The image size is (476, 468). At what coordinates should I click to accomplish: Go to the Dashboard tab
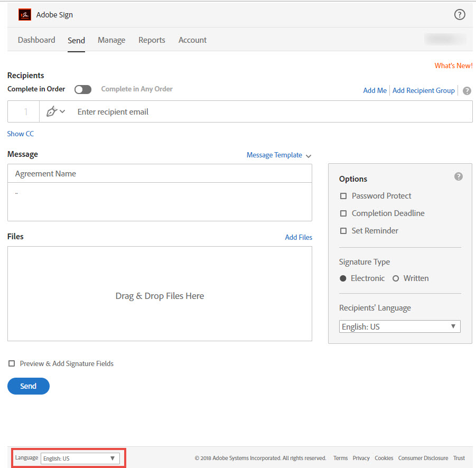click(36, 40)
